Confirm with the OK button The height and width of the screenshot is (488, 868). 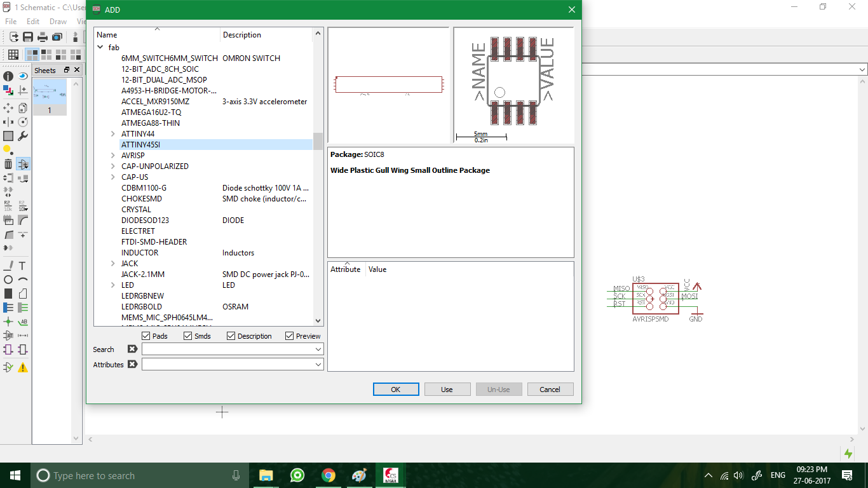tap(396, 389)
